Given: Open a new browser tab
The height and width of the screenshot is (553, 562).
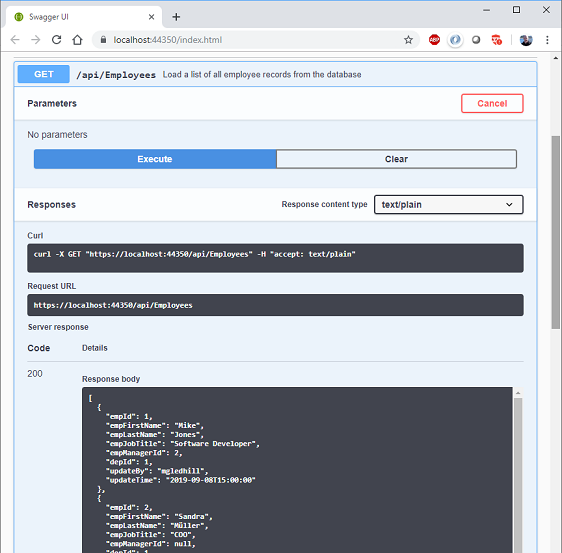Looking at the screenshot, I should pyautogui.click(x=176, y=17).
